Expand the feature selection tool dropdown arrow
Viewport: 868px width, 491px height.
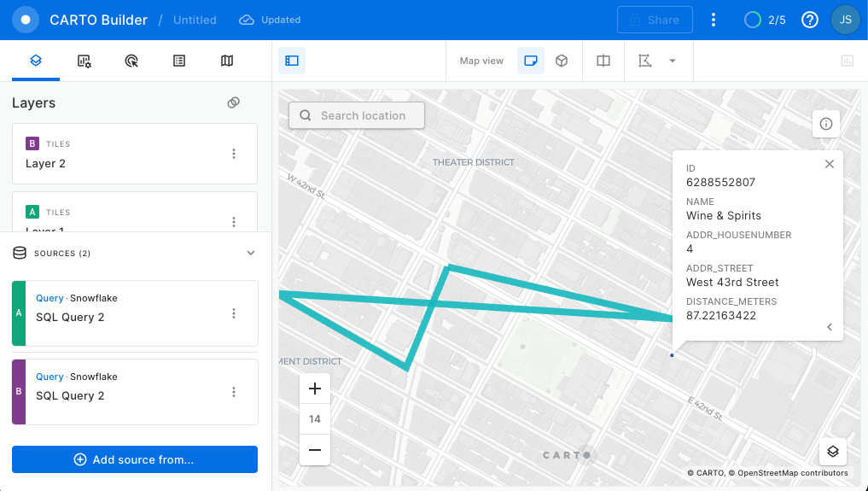pyautogui.click(x=673, y=61)
